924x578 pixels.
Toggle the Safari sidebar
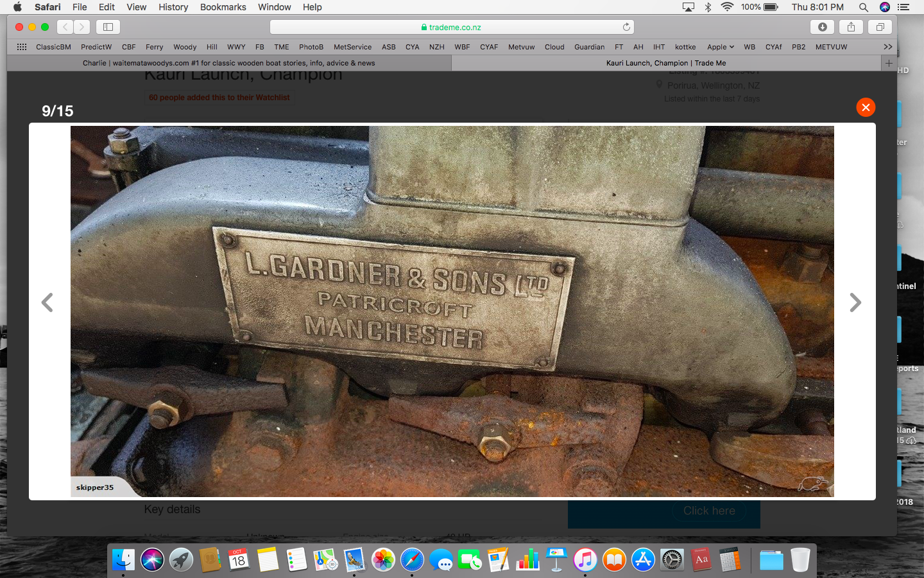click(108, 27)
